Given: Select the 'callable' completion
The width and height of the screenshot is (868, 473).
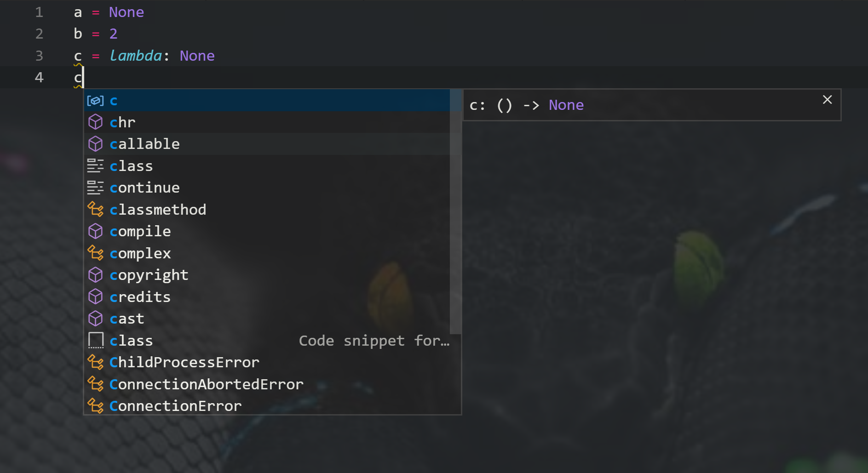Looking at the screenshot, I should pyautogui.click(x=267, y=144).
